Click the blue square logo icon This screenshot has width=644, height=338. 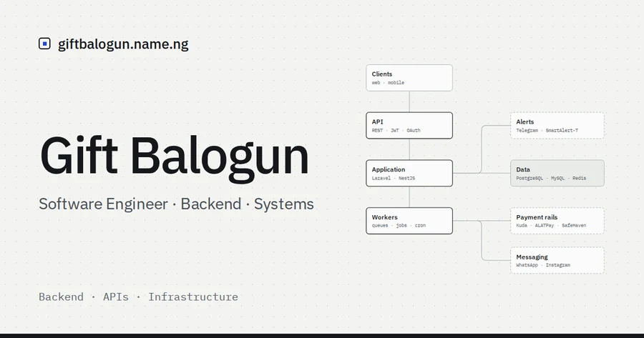pyautogui.click(x=44, y=44)
